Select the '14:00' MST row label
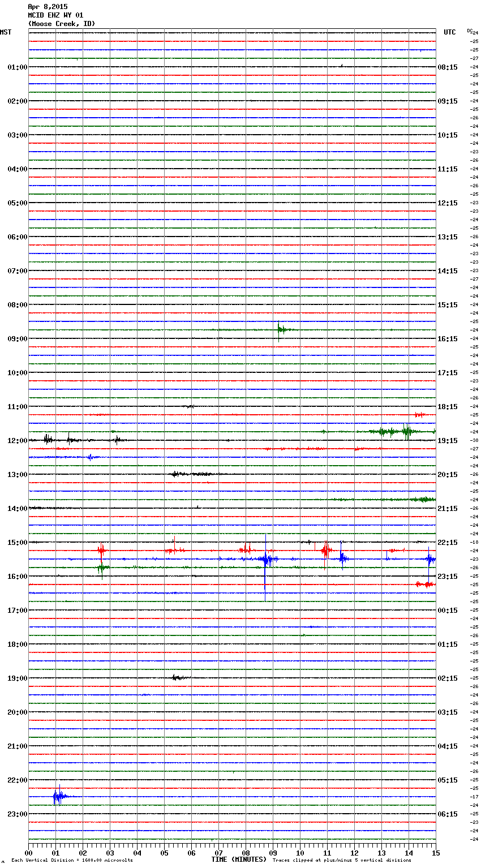The image size is (481, 868). [17, 509]
